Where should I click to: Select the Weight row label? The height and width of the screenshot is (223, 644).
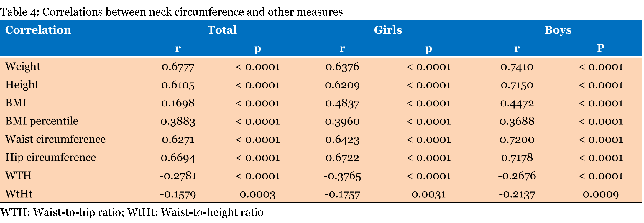point(23,67)
